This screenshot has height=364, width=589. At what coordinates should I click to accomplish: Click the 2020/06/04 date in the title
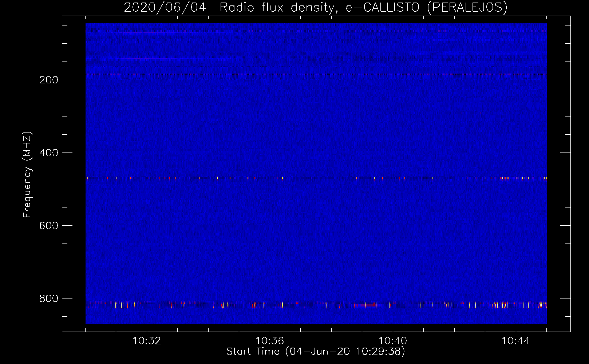tap(165, 7)
